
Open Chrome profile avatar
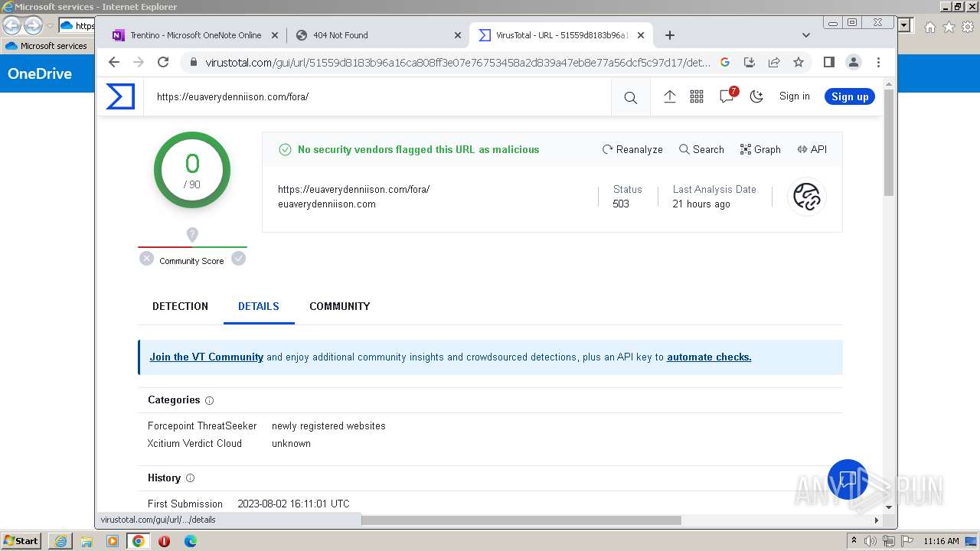coord(853,62)
